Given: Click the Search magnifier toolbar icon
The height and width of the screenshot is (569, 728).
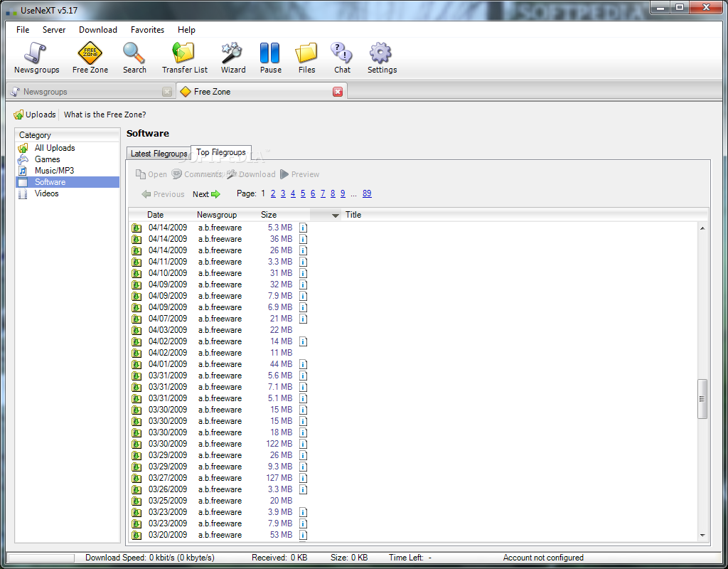Looking at the screenshot, I should click(x=134, y=58).
